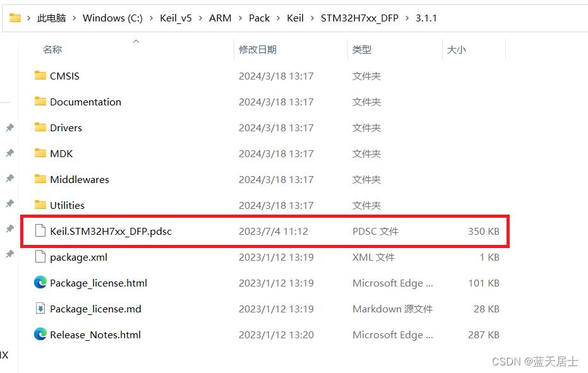Click the Drivers folder icon
588x373 pixels.
[40, 127]
